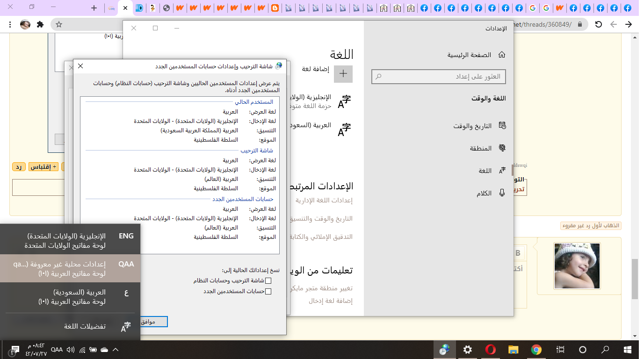Open التدقيق الإملائي والكتابة link
Screen dimensions: 644x359
pyautogui.click(x=322, y=237)
